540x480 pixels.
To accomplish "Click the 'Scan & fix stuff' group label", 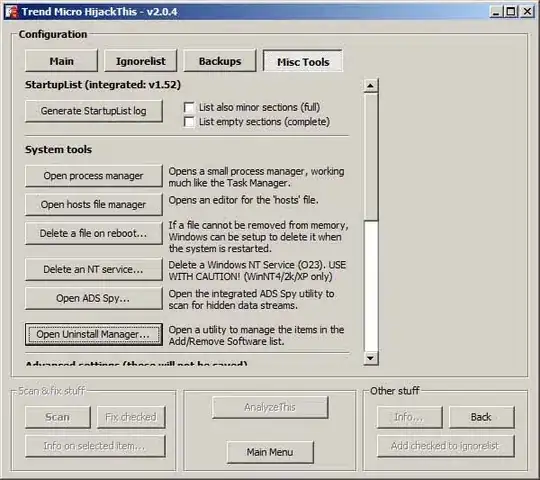I will point(51,391).
